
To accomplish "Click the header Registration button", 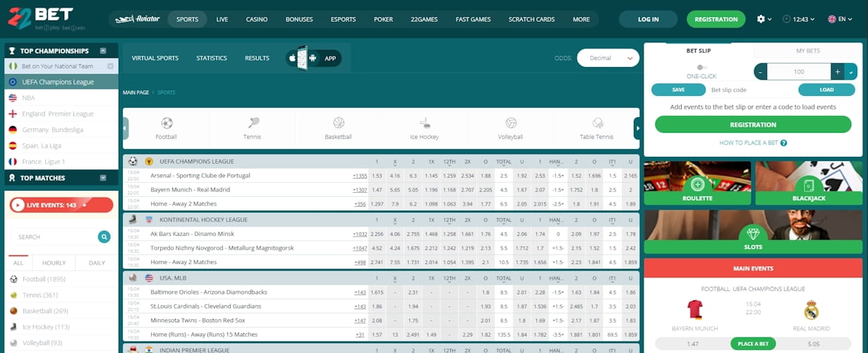I will point(716,19).
